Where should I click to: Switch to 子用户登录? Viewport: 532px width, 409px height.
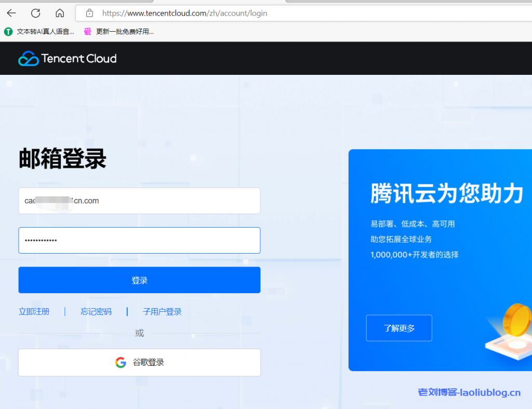pyautogui.click(x=162, y=312)
